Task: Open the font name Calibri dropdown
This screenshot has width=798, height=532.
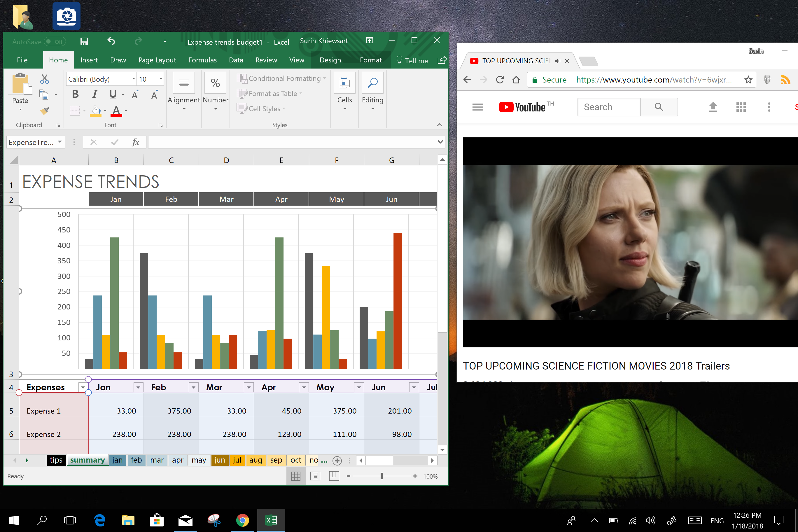Action: 133,79
